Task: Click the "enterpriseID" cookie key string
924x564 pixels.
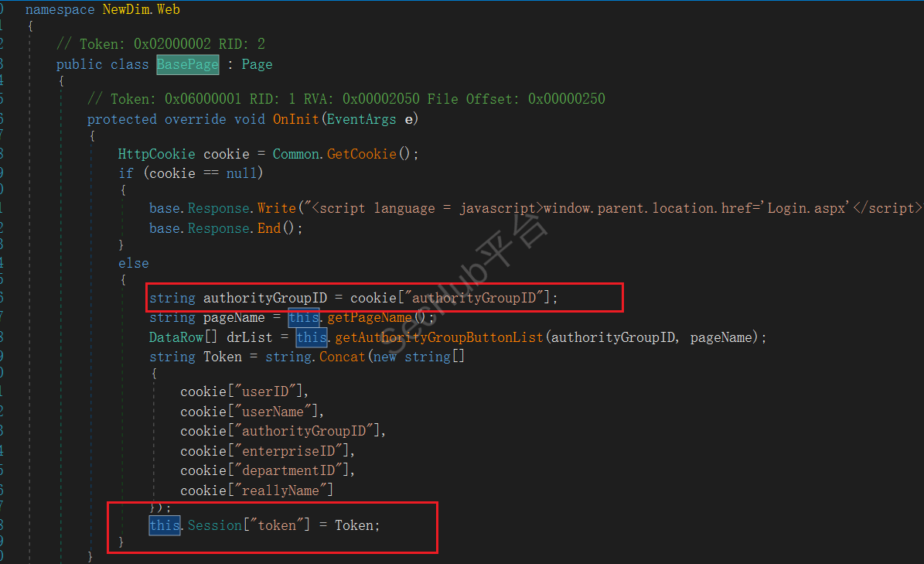Action: (288, 451)
